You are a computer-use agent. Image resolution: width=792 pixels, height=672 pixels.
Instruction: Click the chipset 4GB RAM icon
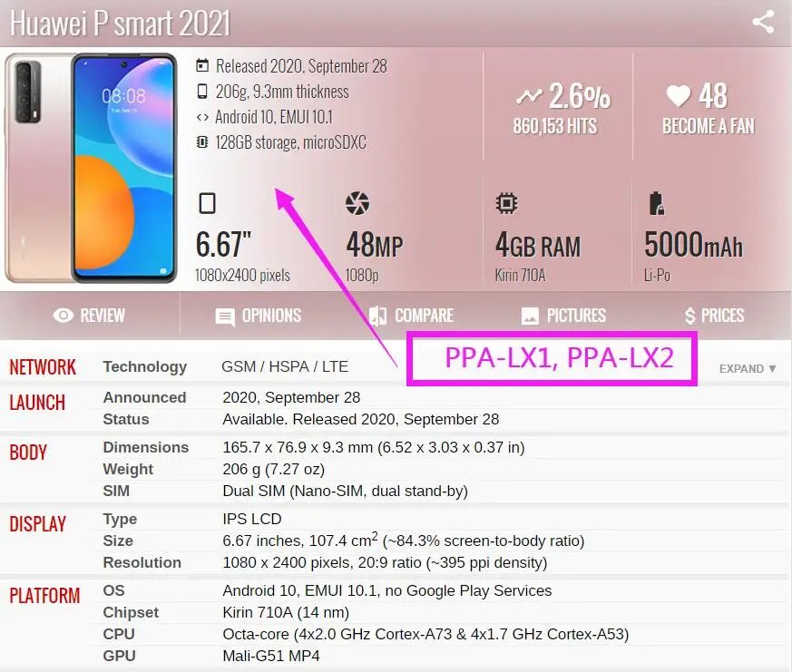(x=506, y=203)
